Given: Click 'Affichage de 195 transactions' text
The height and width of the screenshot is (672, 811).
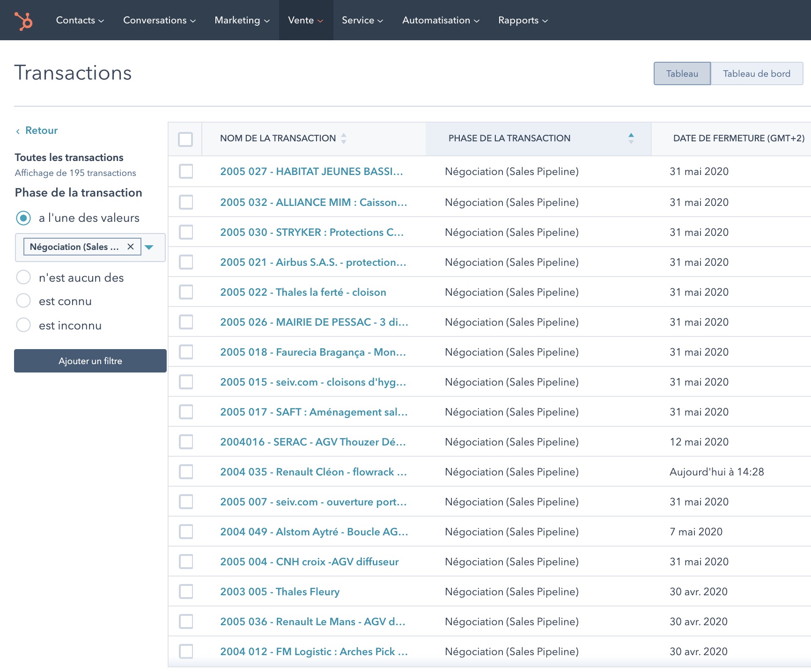Looking at the screenshot, I should tap(75, 173).
